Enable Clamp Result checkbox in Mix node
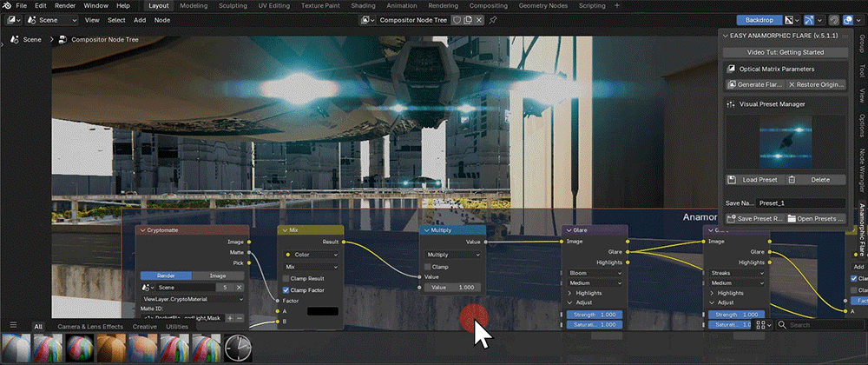The image size is (868, 365). (x=286, y=279)
